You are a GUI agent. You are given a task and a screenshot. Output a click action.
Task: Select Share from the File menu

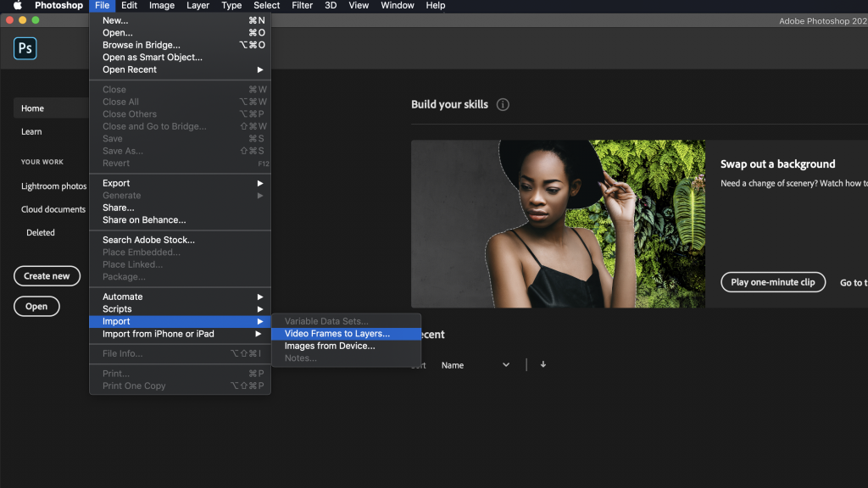click(180, 208)
